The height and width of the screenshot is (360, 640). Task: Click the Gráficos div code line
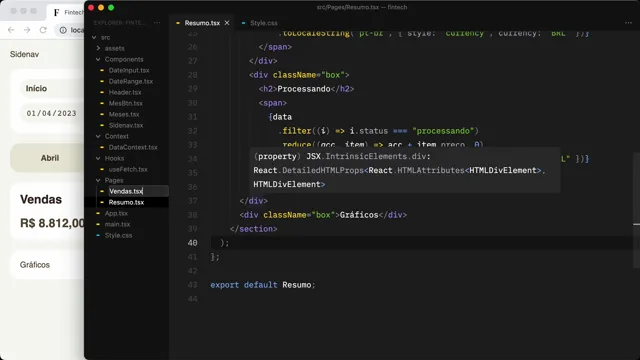(323, 215)
